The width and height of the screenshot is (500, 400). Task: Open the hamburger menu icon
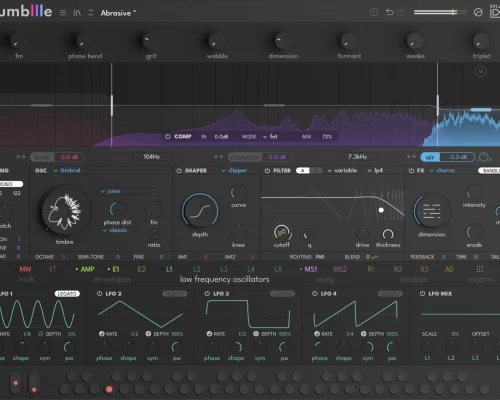(x=63, y=13)
